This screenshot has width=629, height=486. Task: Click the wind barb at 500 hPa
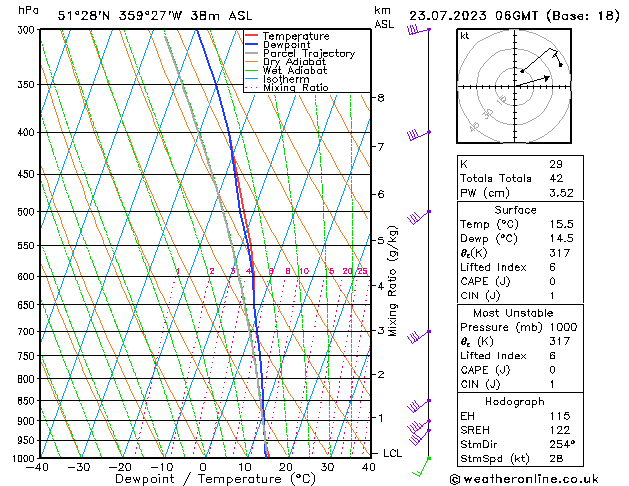point(418,217)
